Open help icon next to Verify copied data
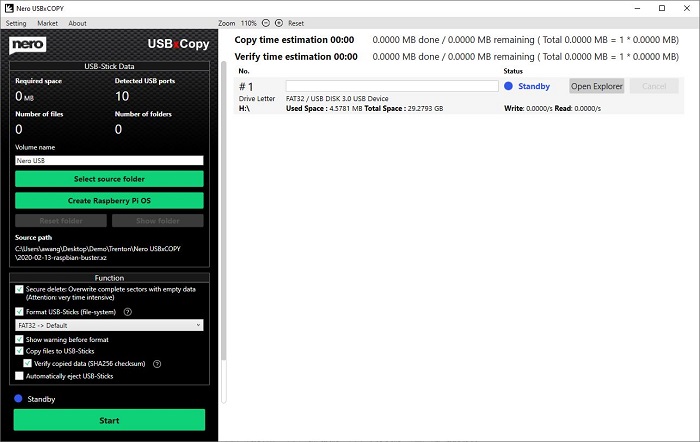Screen dimensions: 700x442 point(157,364)
